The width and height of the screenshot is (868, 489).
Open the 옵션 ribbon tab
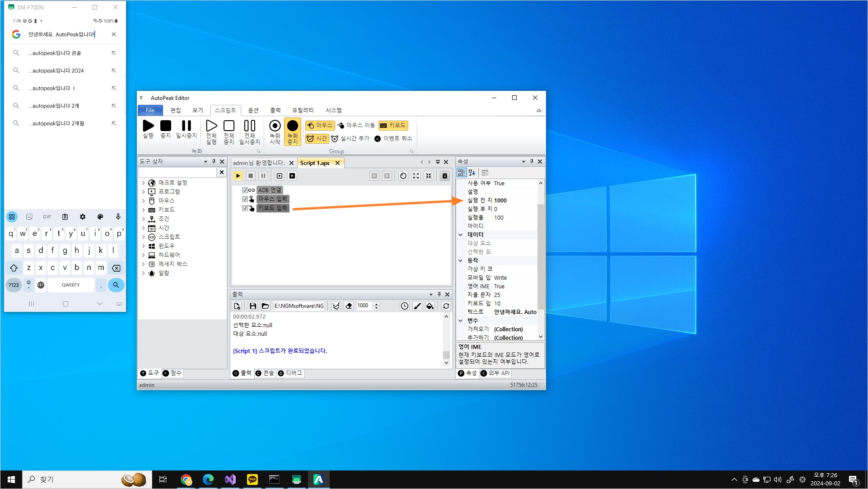tap(253, 110)
